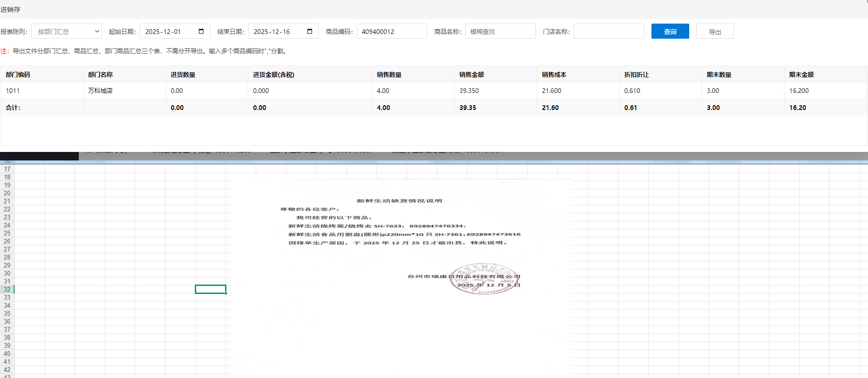Image resolution: width=868 pixels, height=378 pixels.
Task: Click department code 1011 in table
Action: pos(13,91)
